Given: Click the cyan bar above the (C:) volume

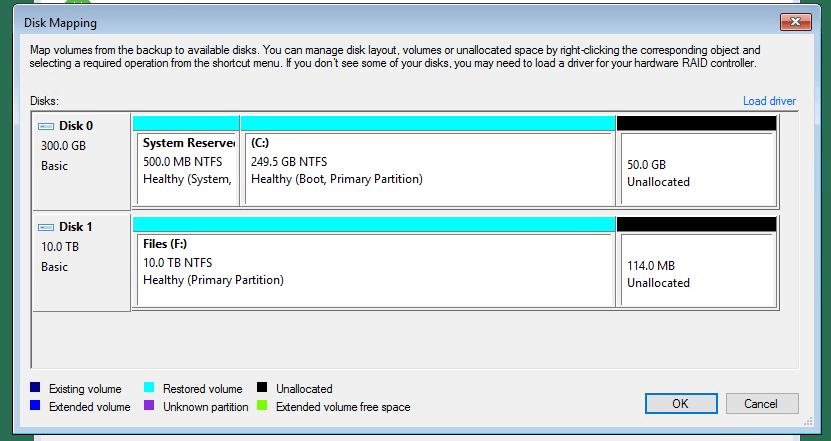Looking at the screenshot, I should coord(428,123).
